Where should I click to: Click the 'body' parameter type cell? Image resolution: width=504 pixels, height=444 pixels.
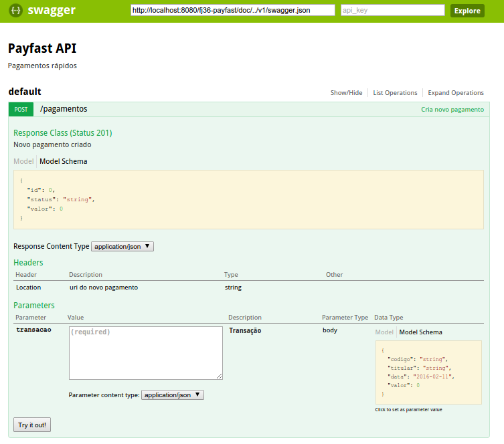click(330, 330)
